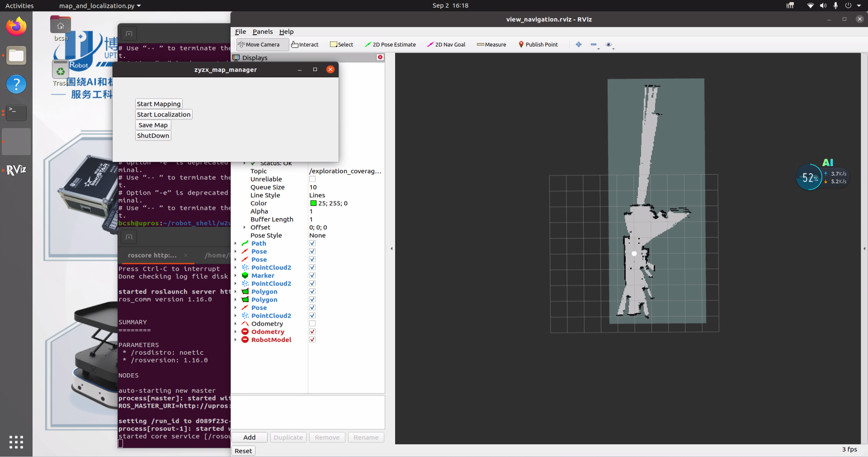The height and width of the screenshot is (457, 868).
Task: Click the Start Mapping button
Action: 159,104
